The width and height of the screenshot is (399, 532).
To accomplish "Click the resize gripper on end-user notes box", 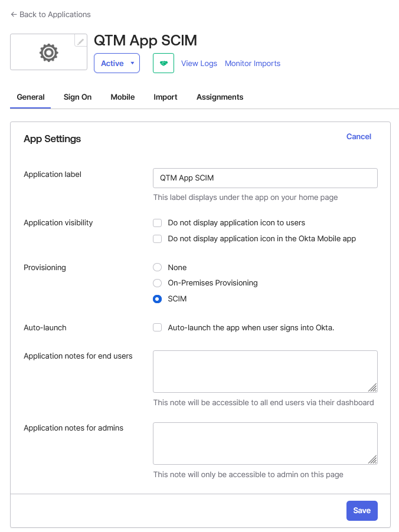I will [374, 388].
